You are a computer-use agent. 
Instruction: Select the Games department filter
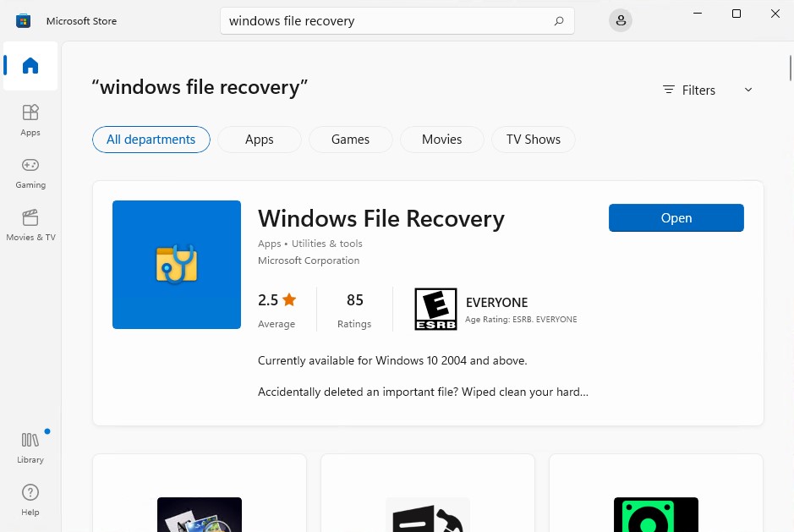pos(350,139)
